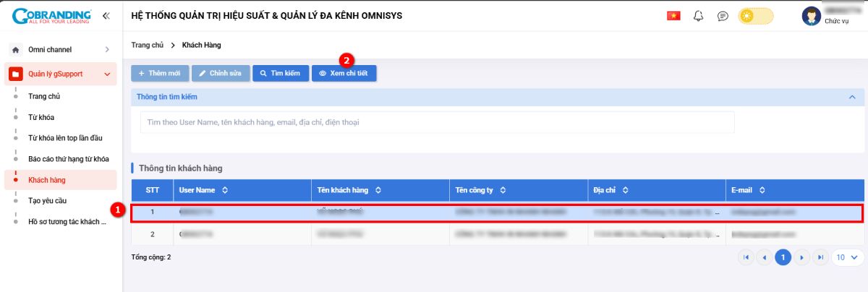Click the Vietnam flag language icon
Screen dimensions: 868x292
(x=673, y=16)
